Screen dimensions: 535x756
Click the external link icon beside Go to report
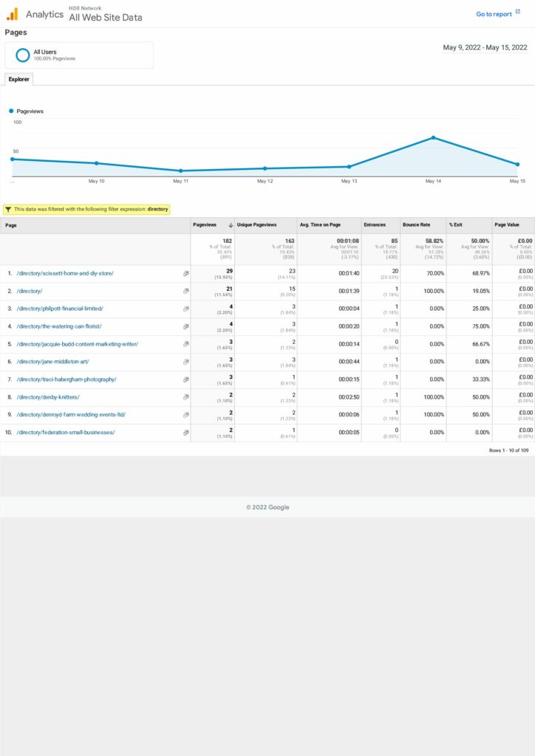pos(518,13)
